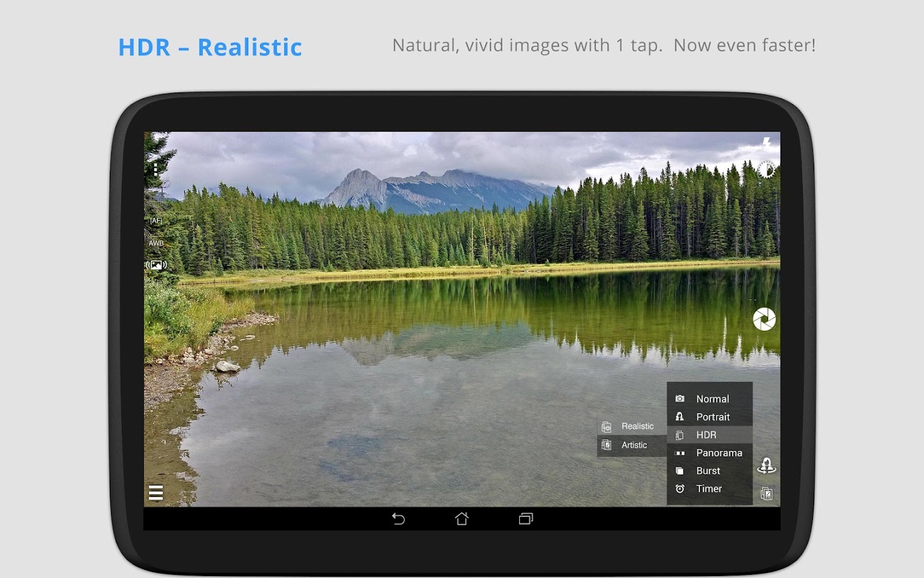Screen dimensions: 924x578
Task: Tap the shutter button to capture photo
Action: tap(764, 319)
